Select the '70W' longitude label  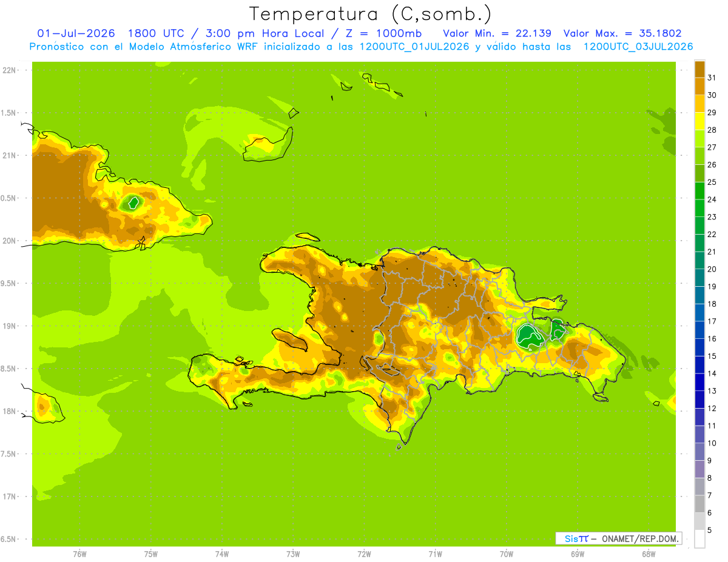tap(507, 554)
